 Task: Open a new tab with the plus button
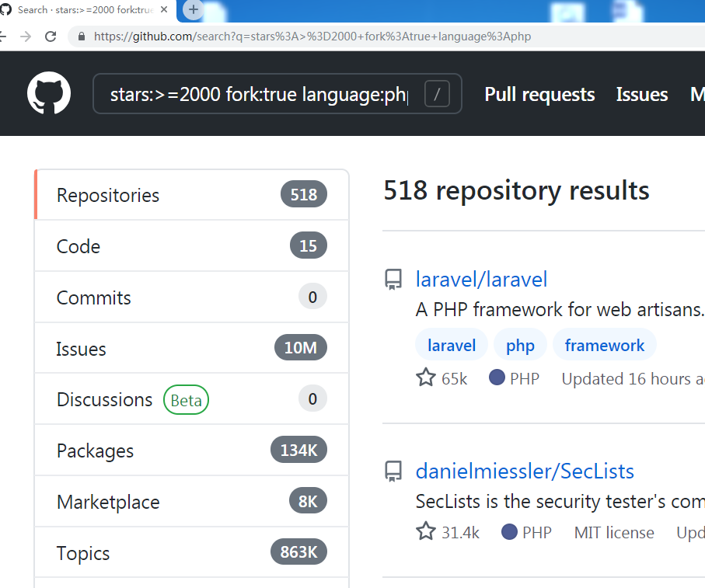point(194,9)
